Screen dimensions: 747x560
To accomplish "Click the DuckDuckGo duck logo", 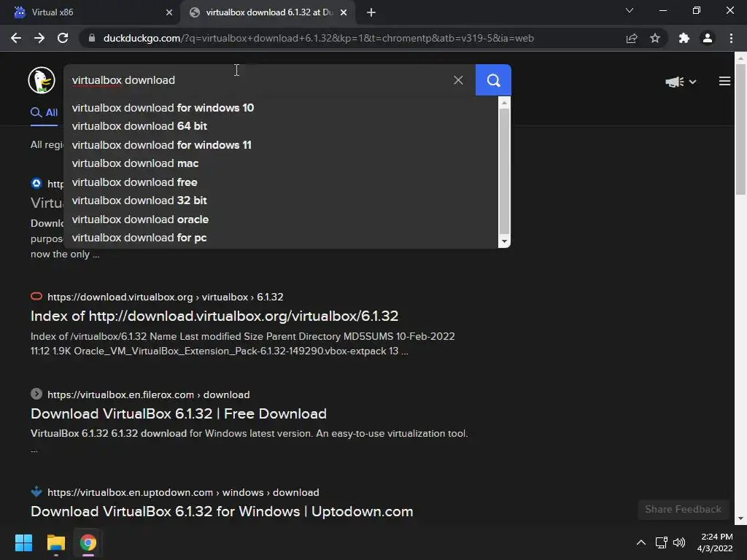I will 42,80.
